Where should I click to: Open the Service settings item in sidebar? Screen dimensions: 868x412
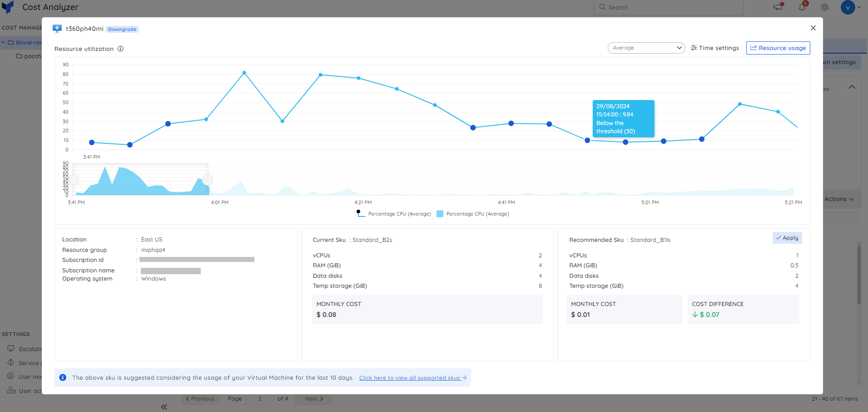pos(25,363)
